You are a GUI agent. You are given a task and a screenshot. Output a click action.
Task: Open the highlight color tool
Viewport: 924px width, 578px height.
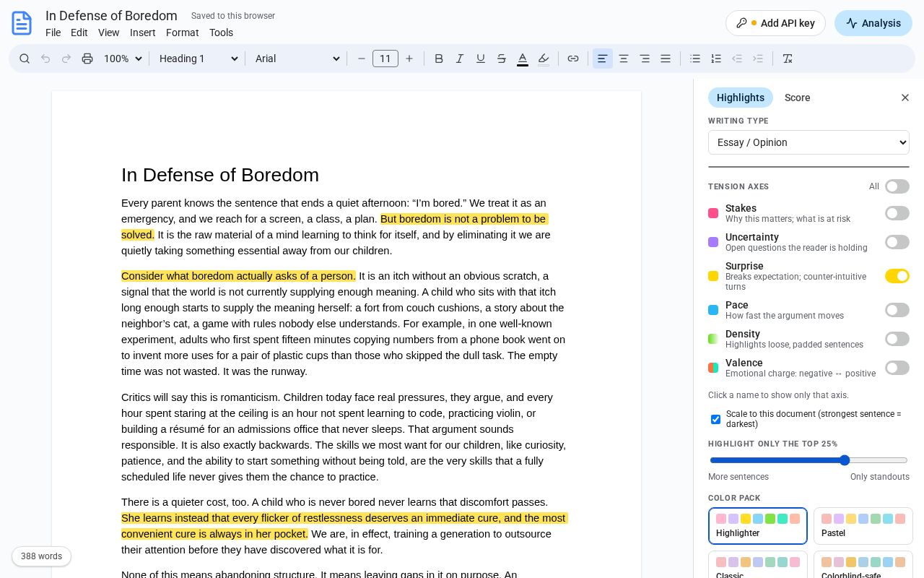[544, 59]
